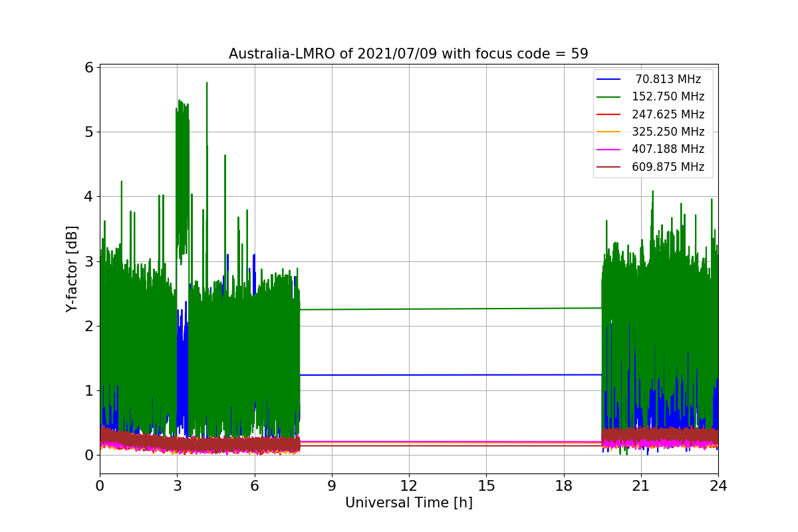Click the green legend line for 152.750 MHz
Screen dimensions: 798x532
[609, 97]
